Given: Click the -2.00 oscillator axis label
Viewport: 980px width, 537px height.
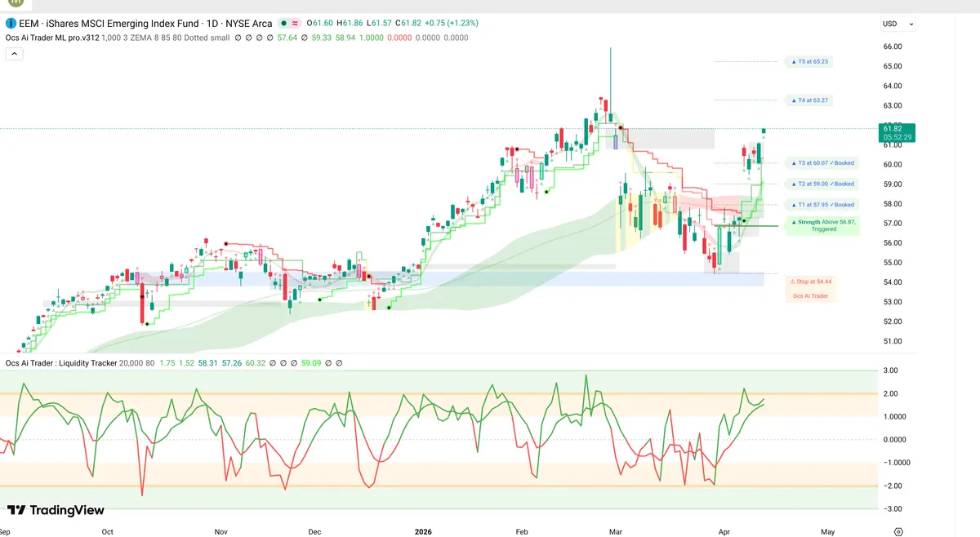Looking at the screenshot, I should coord(891,486).
